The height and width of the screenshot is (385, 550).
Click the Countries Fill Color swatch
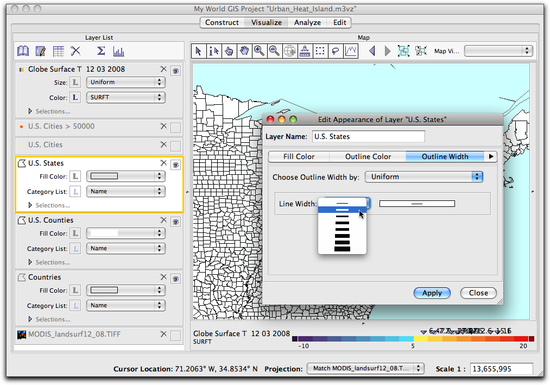pos(104,290)
